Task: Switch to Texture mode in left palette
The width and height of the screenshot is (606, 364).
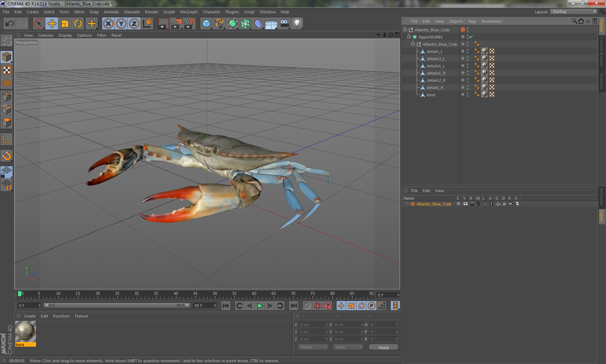Action: [7, 70]
